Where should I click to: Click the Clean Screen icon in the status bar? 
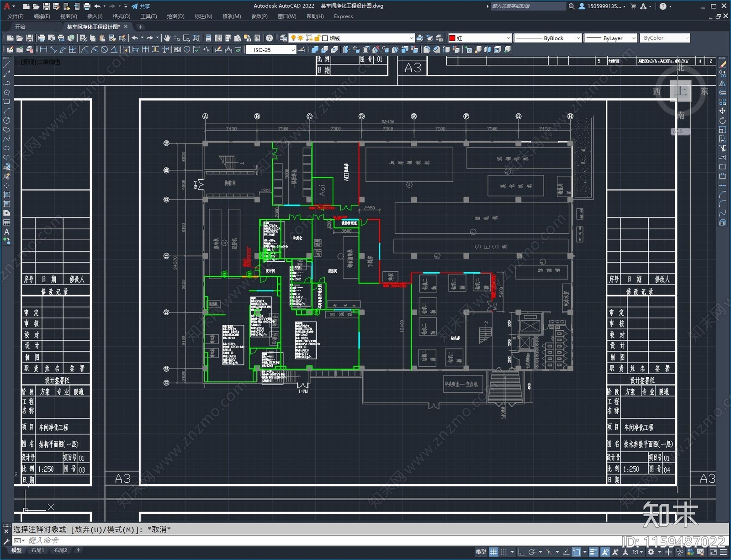tap(713, 552)
